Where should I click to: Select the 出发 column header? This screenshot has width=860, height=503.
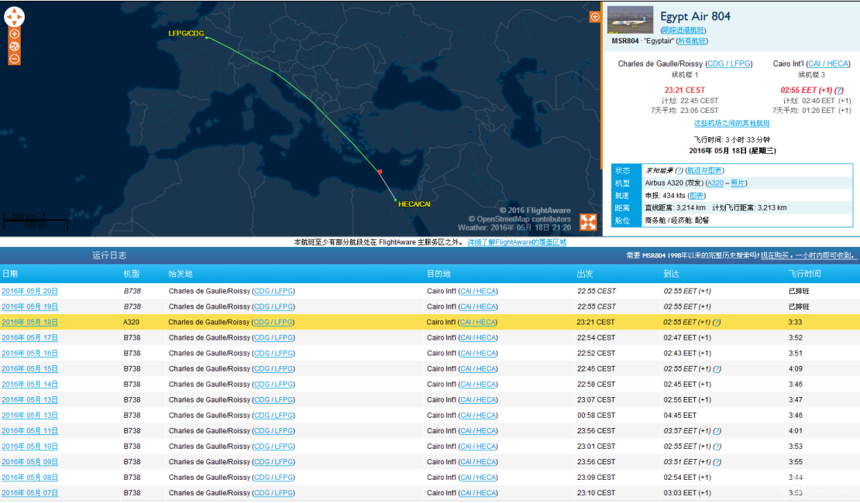click(x=585, y=274)
